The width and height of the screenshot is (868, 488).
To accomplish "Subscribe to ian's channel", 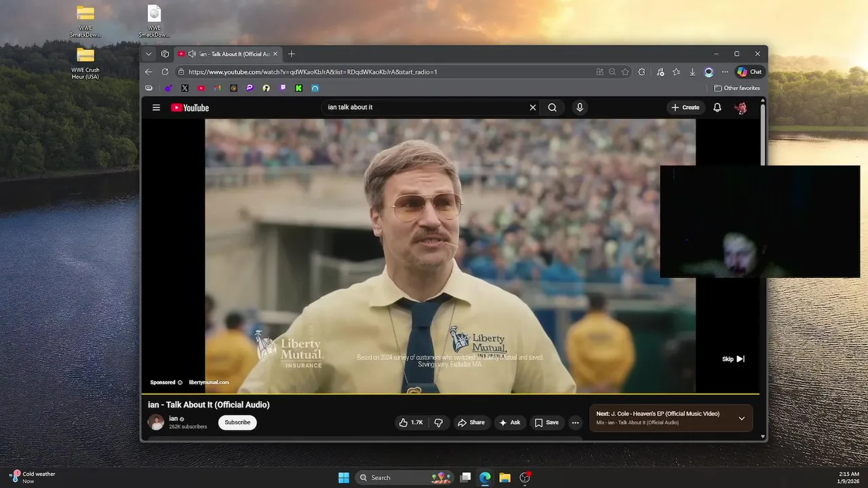I will tap(237, 422).
